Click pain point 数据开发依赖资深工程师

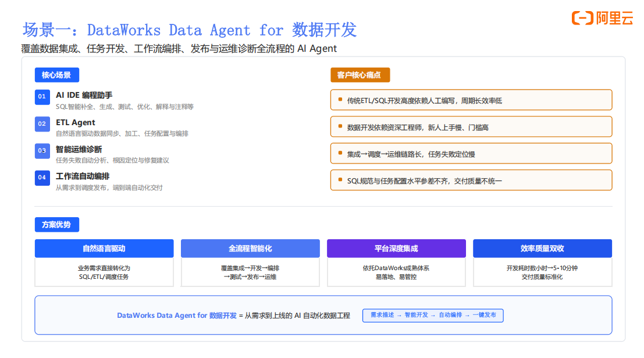[471, 126]
